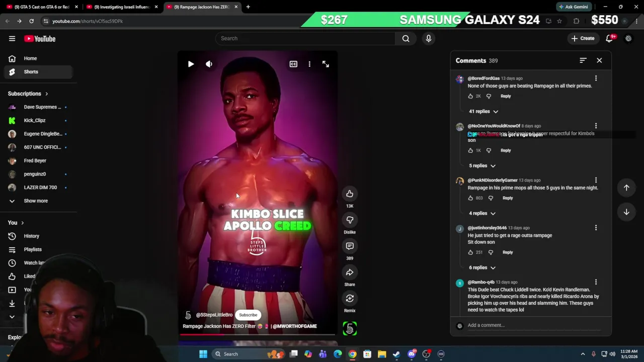
Task: Open the Short's three-dot more options
Action: pyautogui.click(x=309, y=64)
